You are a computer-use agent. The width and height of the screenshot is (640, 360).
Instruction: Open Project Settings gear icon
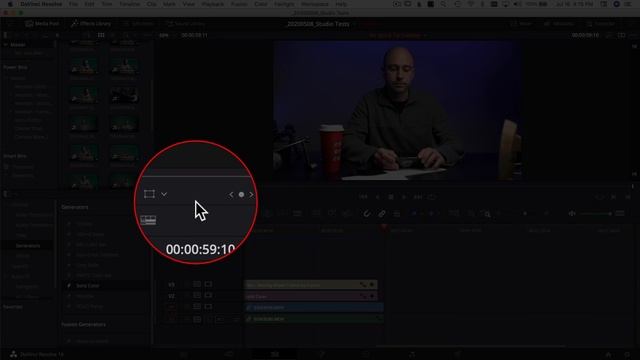627,354
